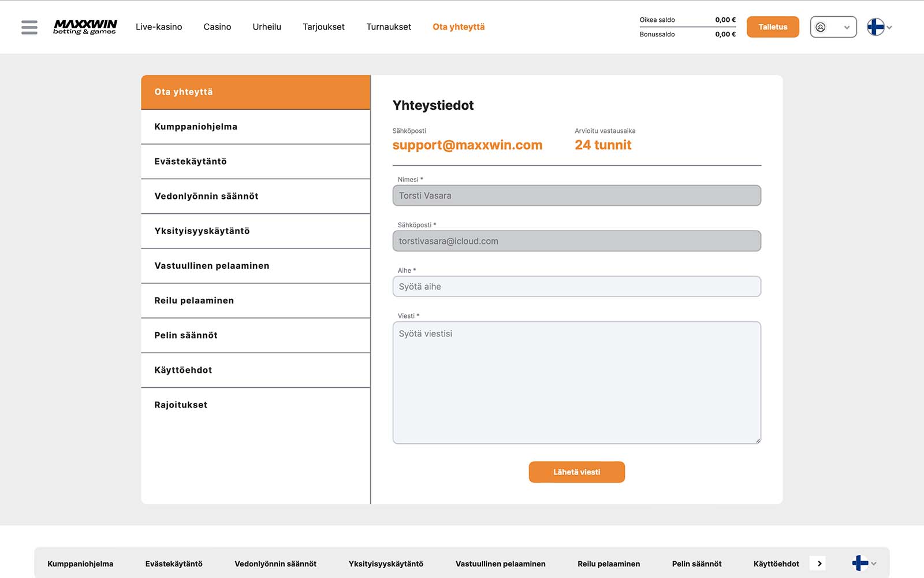Expand the header language selector chevron
Screen dimensions: 924x578
889,28
